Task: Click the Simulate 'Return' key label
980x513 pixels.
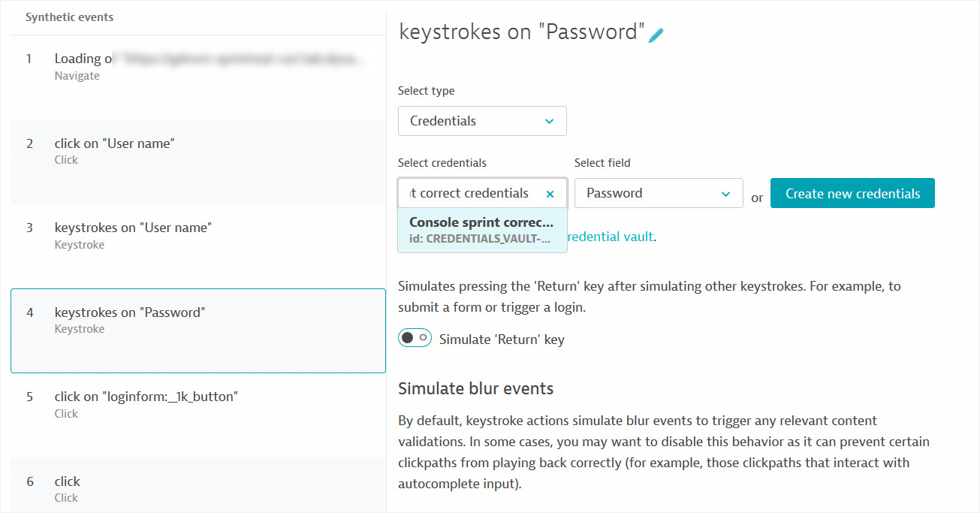Action: point(502,339)
